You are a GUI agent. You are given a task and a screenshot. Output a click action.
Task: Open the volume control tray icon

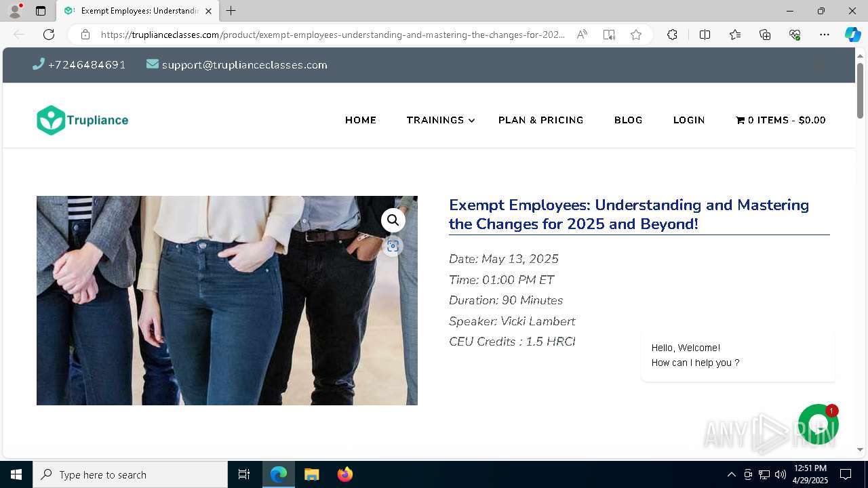click(x=781, y=474)
